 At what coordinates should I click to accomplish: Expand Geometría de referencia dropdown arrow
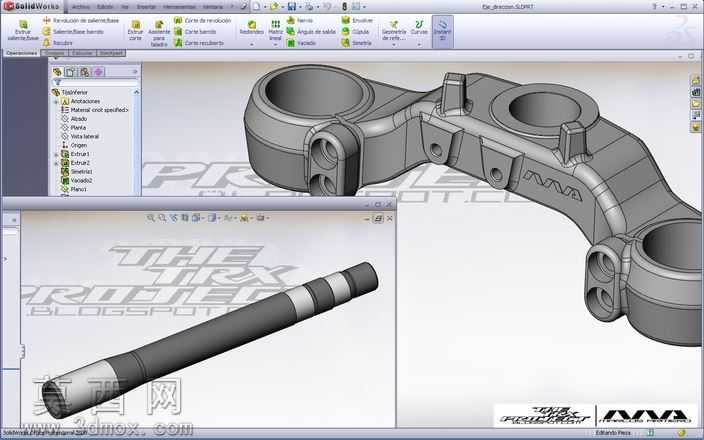point(394,44)
